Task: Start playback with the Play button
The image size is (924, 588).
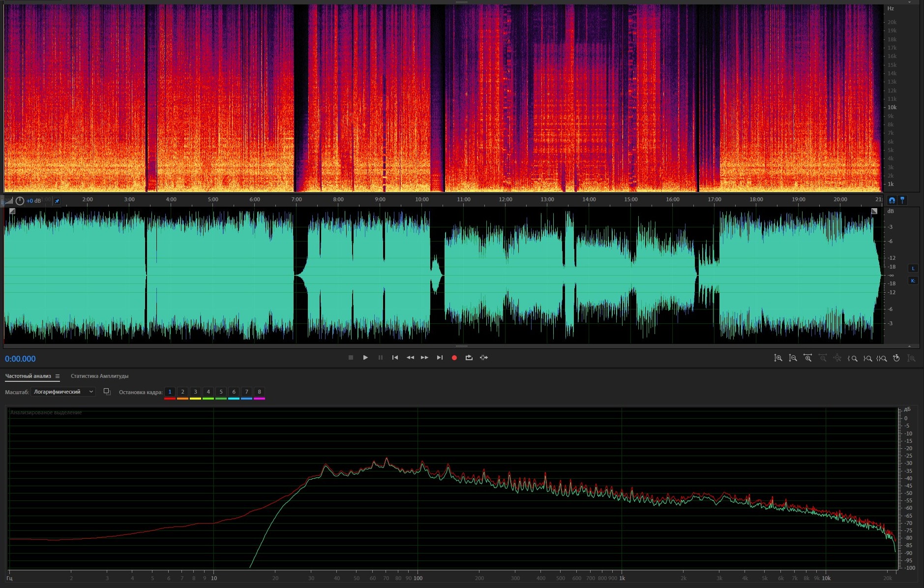Action: pos(365,358)
